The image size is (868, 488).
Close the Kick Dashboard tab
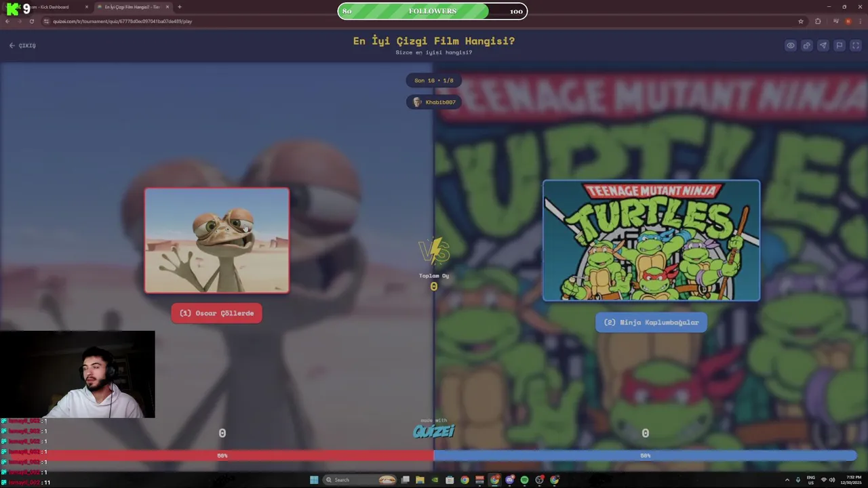[x=87, y=7]
